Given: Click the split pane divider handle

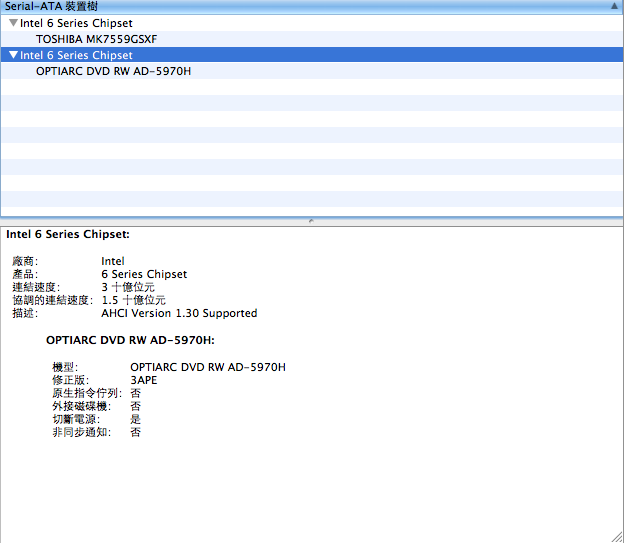Looking at the screenshot, I should (311, 221).
